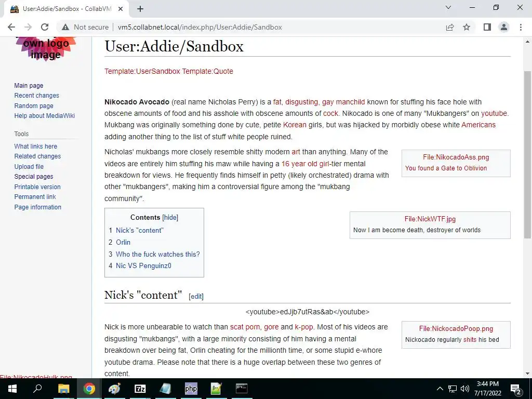Open Recent changes in the sidebar
The width and height of the screenshot is (532, 399).
[x=37, y=96]
